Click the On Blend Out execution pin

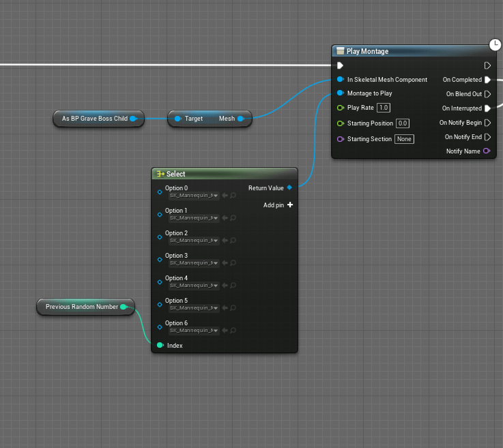coord(487,94)
